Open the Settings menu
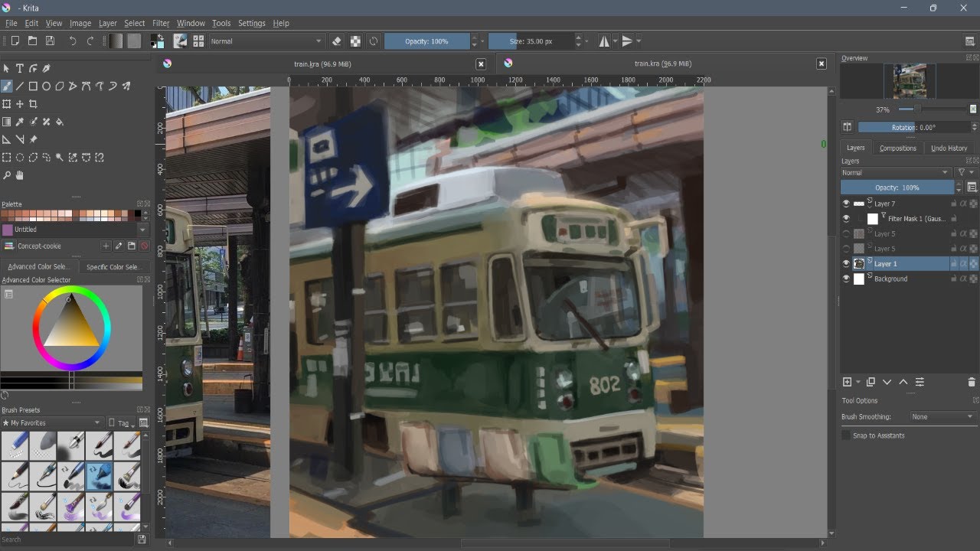 click(251, 23)
